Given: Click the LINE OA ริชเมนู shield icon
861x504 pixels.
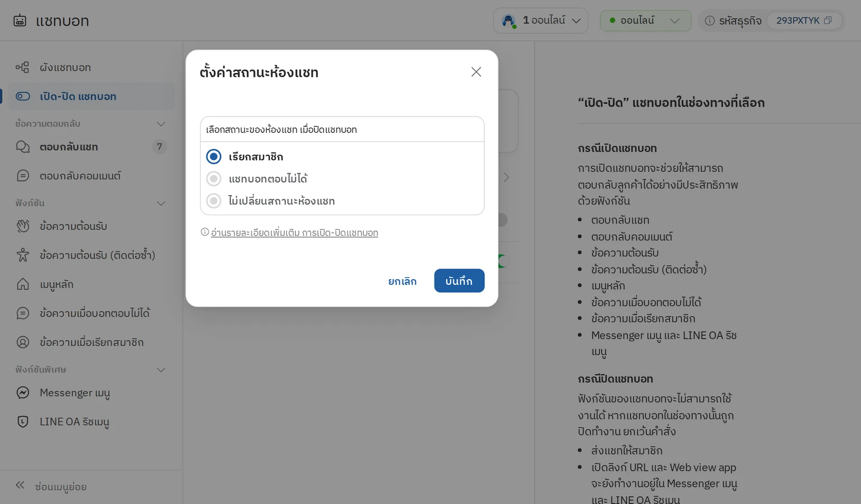Looking at the screenshot, I should [22, 422].
